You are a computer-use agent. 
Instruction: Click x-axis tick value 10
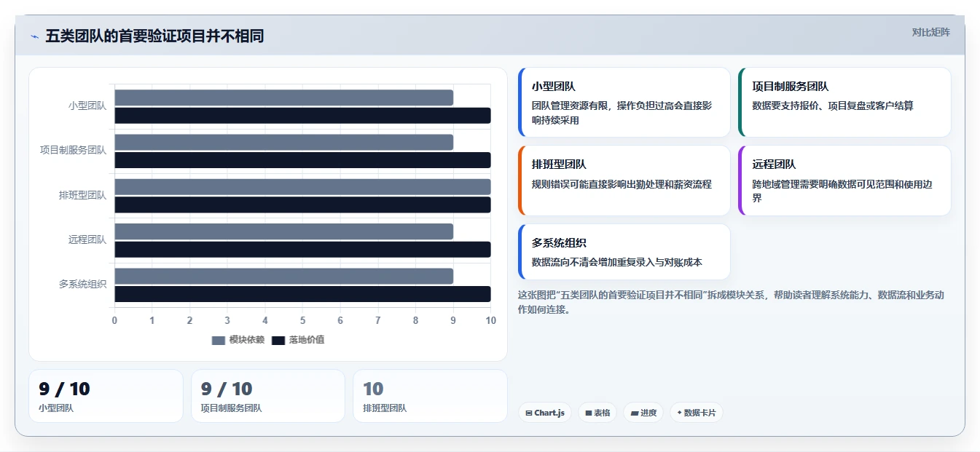491,320
